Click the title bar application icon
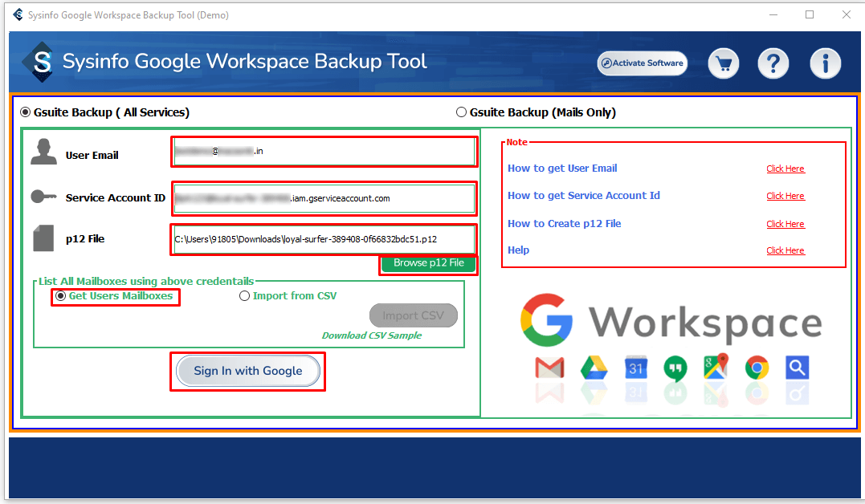865x504 pixels. coord(18,14)
